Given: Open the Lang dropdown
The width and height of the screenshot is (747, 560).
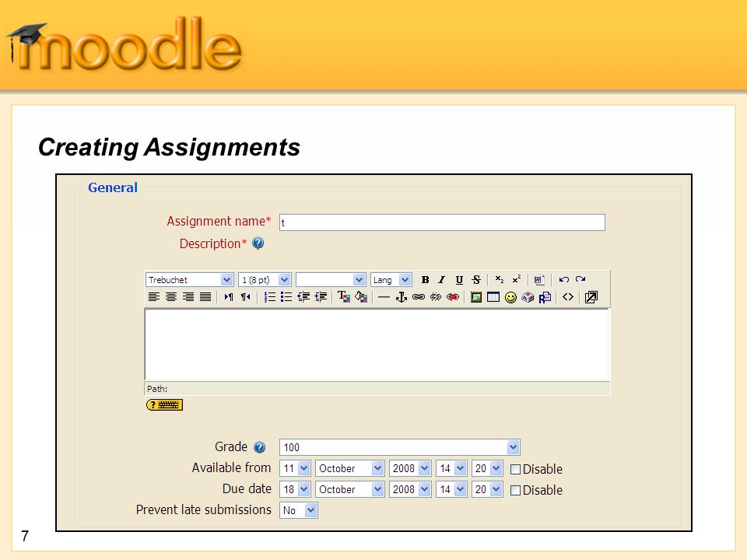Looking at the screenshot, I should (x=391, y=280).
